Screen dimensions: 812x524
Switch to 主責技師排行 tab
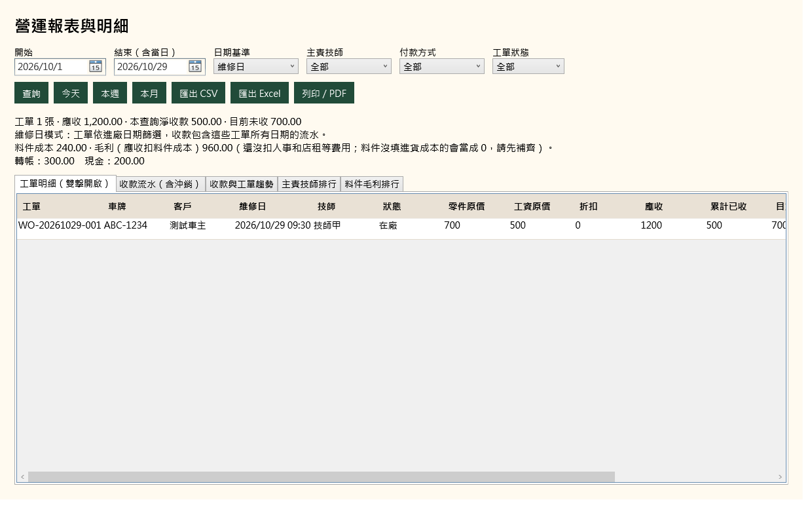[x=309, y=184]
